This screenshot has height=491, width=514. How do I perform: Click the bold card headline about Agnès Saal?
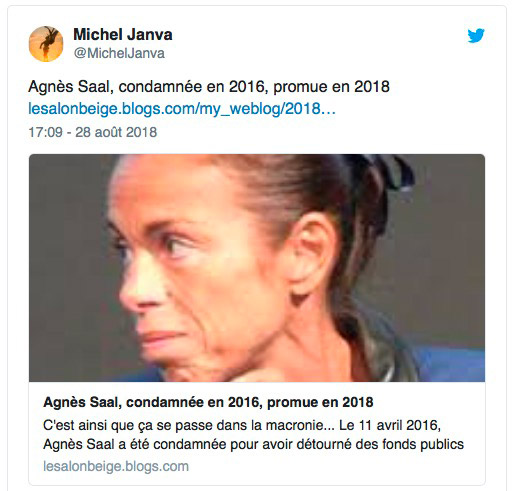pyautogui.click(x=208, y=402)
